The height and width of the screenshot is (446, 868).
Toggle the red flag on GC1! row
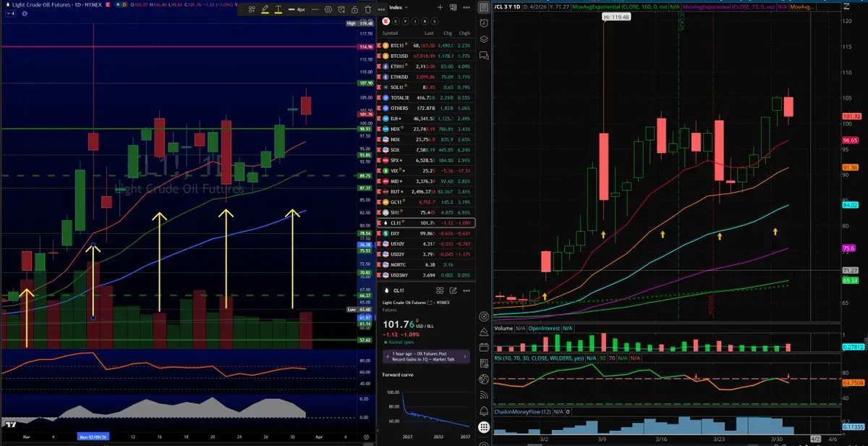point(379,202)
